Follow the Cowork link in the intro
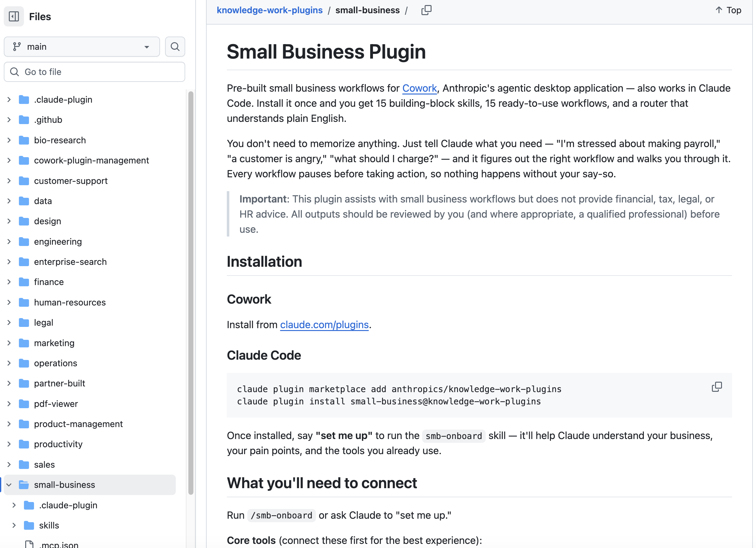 [x=420, y=88]
